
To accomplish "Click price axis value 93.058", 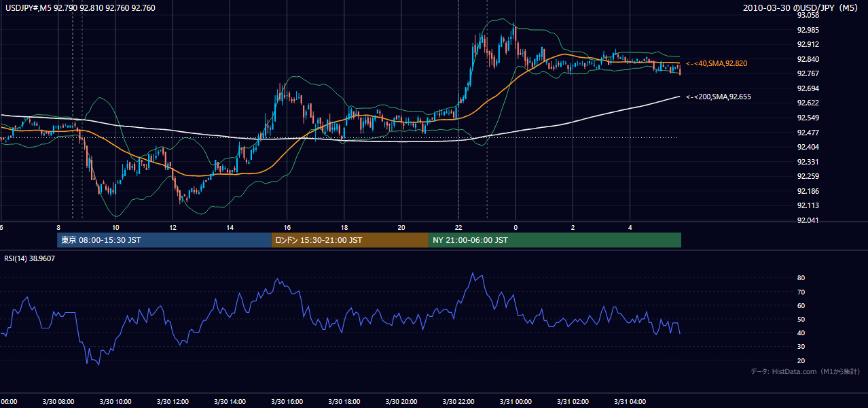I will tap(809, 15).
